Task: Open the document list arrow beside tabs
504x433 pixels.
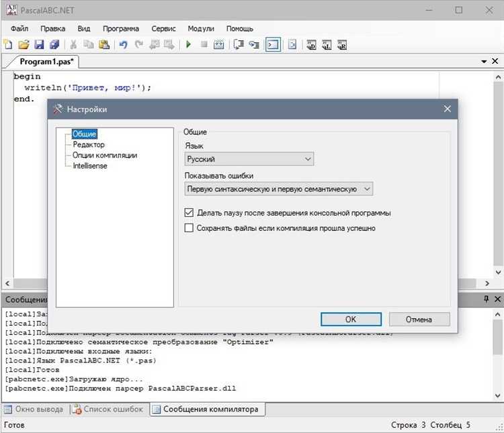Action: 484,61
